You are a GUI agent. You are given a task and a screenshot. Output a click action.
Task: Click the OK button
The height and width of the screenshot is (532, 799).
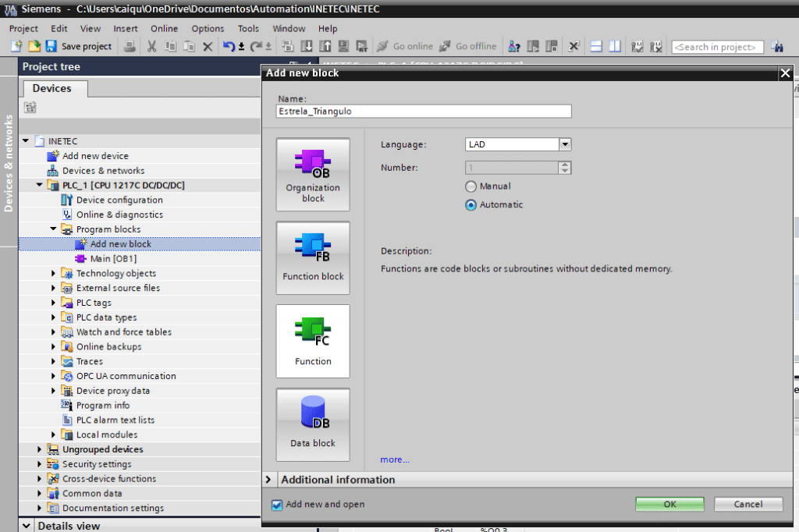(669, 504)
